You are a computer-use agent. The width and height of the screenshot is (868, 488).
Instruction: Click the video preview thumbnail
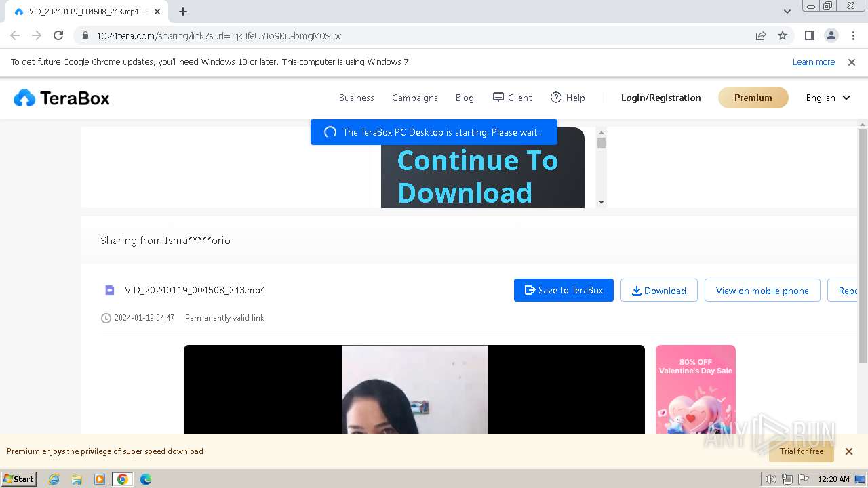414,390
